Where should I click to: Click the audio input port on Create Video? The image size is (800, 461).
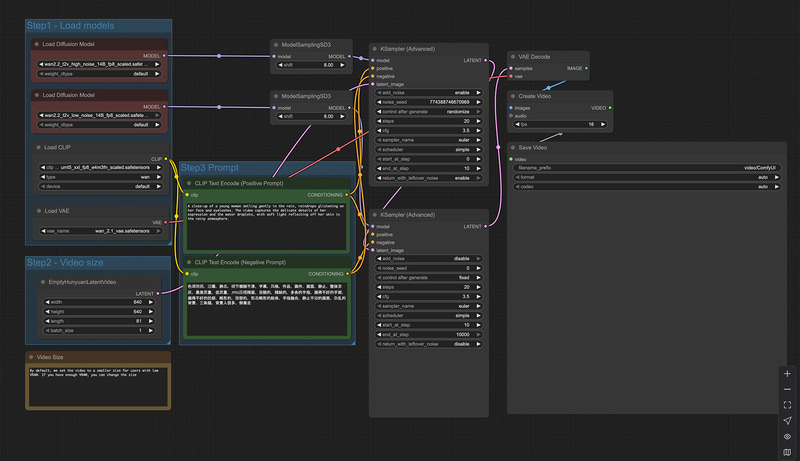(x=511, y=116)
